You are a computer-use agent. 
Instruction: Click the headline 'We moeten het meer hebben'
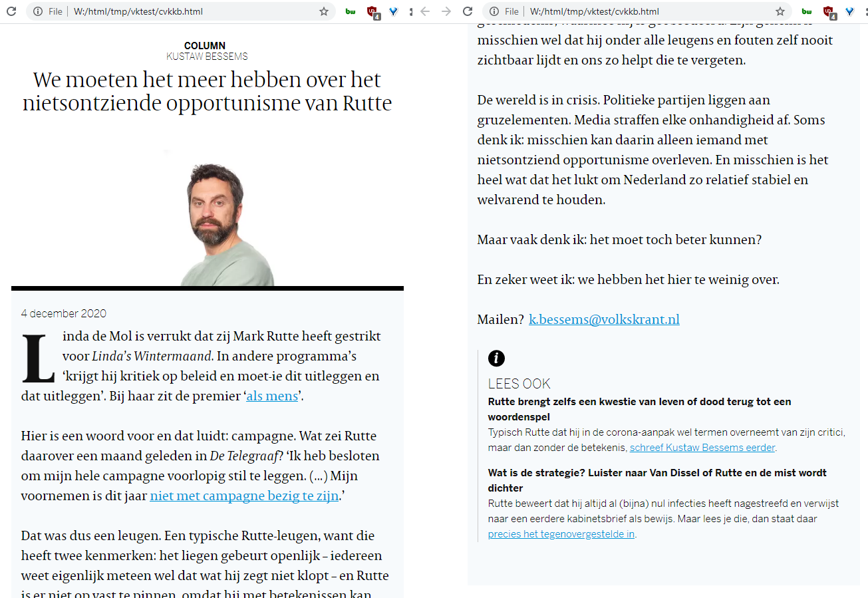207,92
